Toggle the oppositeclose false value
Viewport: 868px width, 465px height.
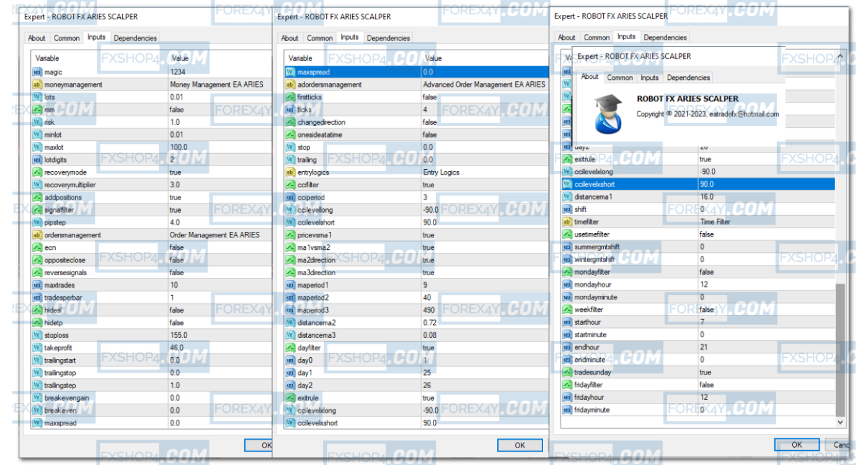click(177, 260)
